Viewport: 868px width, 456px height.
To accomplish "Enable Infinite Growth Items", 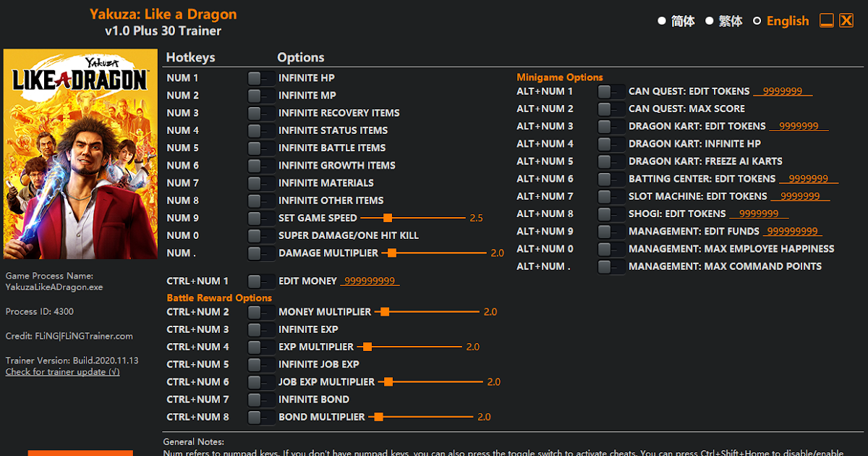I will tap(261, 165).
